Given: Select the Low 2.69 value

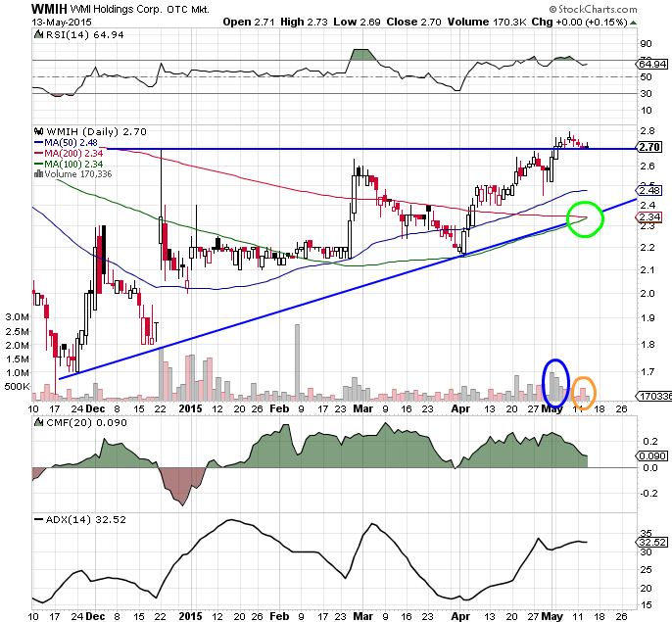Looking at the screenshot, I should pos(357,22).
